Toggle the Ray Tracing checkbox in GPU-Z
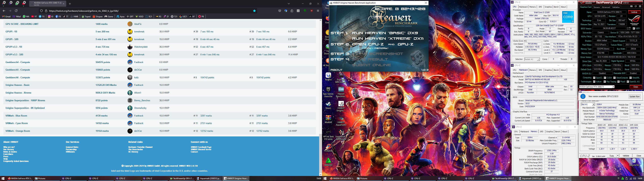 [604, 81]
